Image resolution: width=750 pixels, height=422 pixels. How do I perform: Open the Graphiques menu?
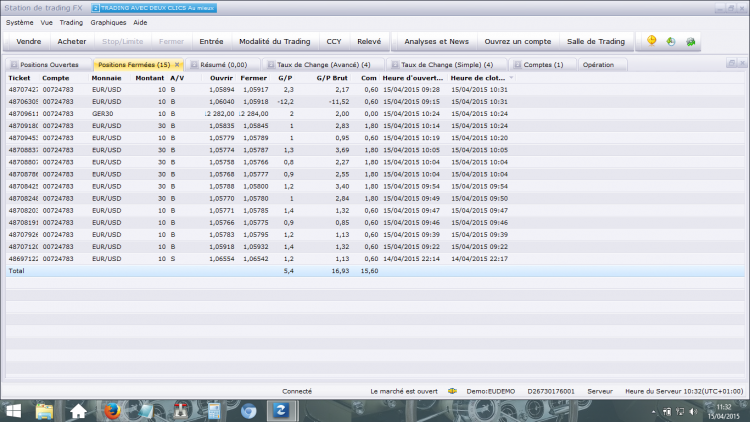(x=108, y=22)
